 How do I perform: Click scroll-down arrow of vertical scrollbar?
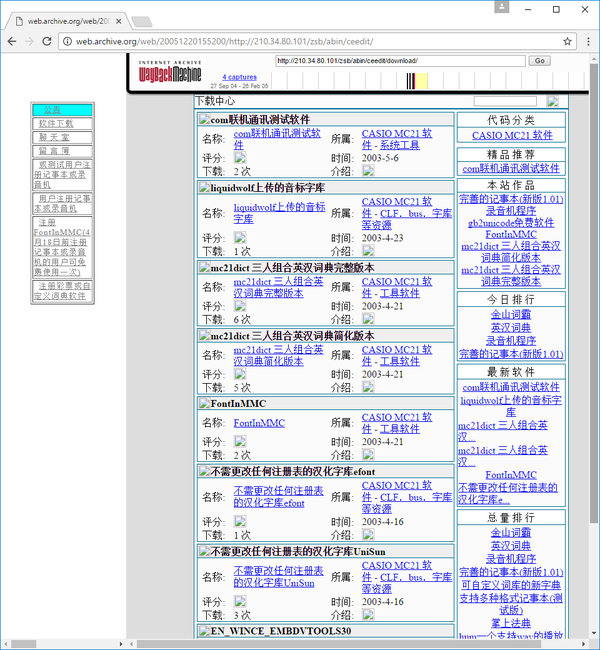pos(594,633)
